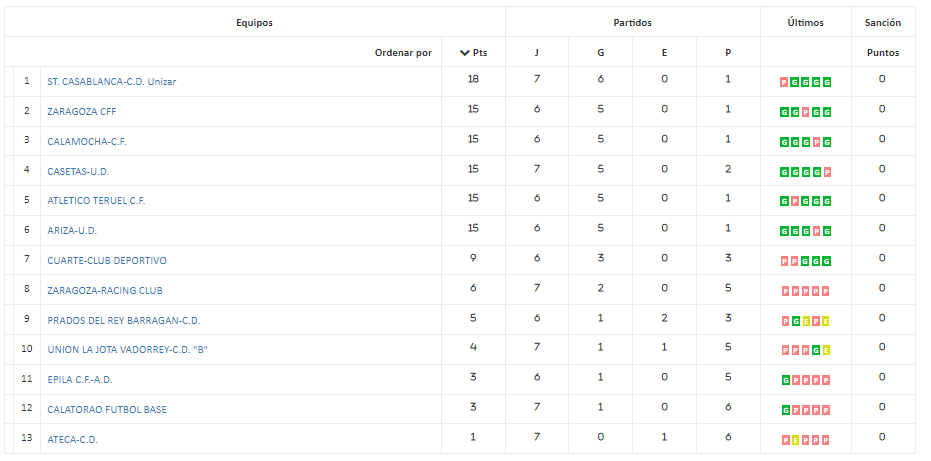Image resolution: width=931 pixels, height=461 pixels.
Task: Open ARIZA-U.D. team link
Action: [72, 231]
